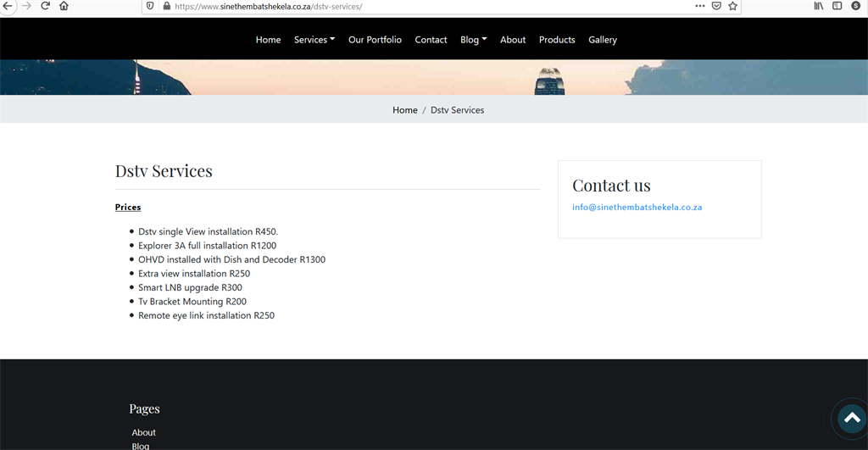The image size is (868, 450).
Task: Open Our Portfolio nav item
Action: 375,40
